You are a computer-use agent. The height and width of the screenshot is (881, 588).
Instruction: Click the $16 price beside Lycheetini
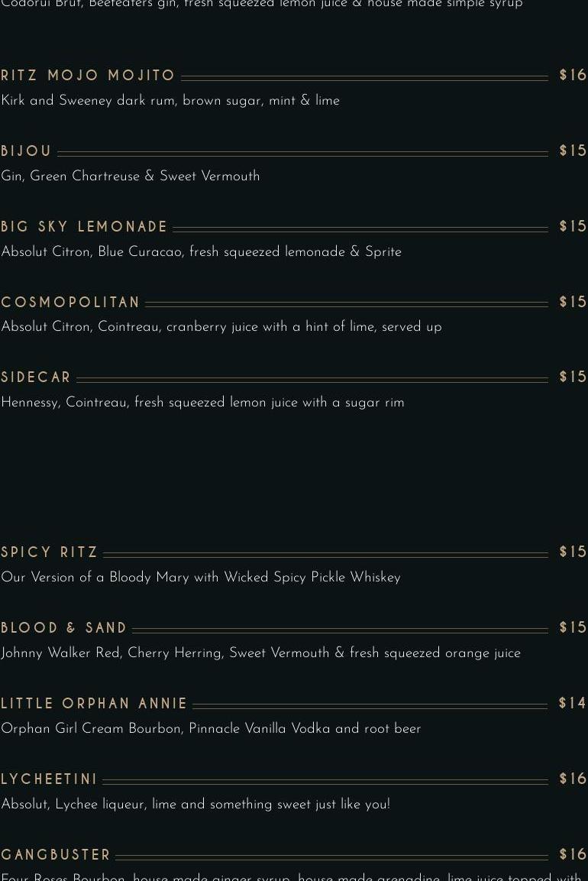pyautogui.click(x=573, y=779)
